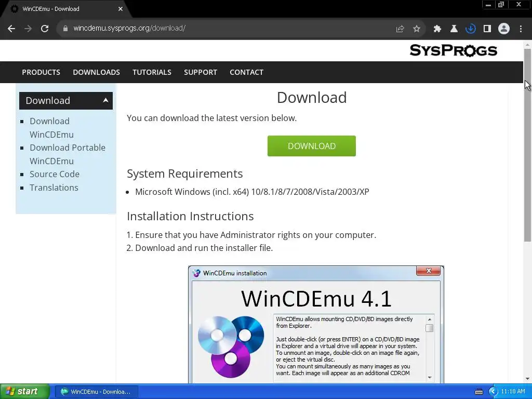
Task: Click the padlock site info icon
Action: click(x=65, y=29)
